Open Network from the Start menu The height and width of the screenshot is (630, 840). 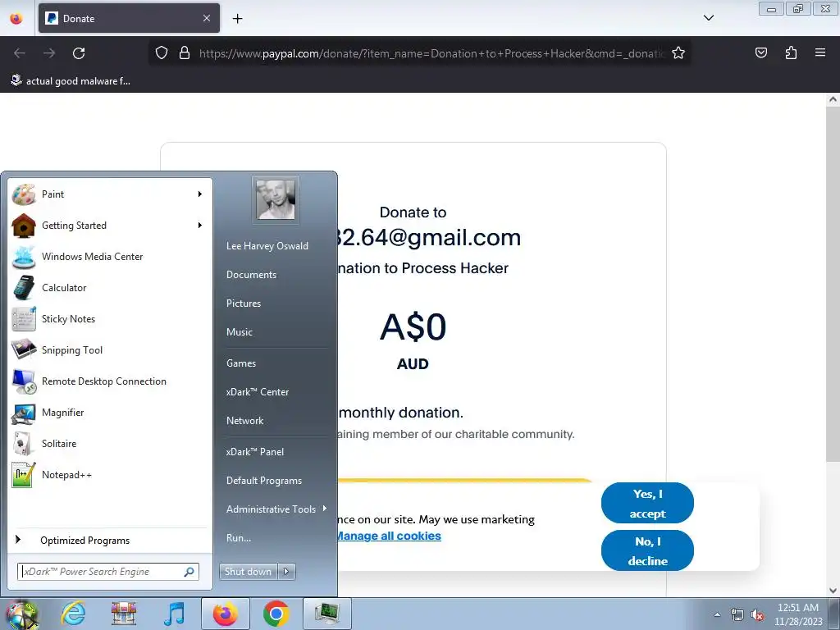tap(244, 421)
